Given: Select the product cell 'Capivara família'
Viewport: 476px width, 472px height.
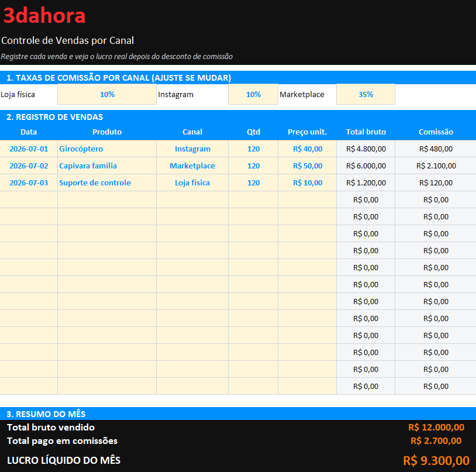Looking at the screenshot, I should click(x=107, y=166).
